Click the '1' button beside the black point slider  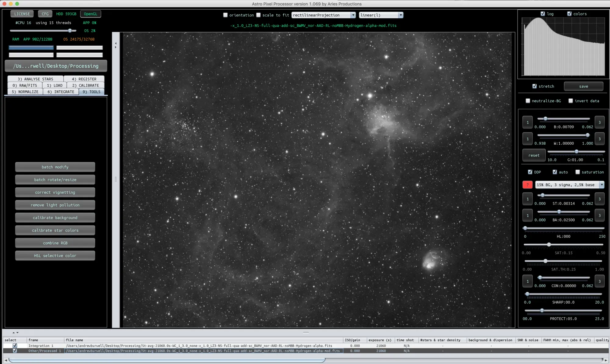point(527,122)
